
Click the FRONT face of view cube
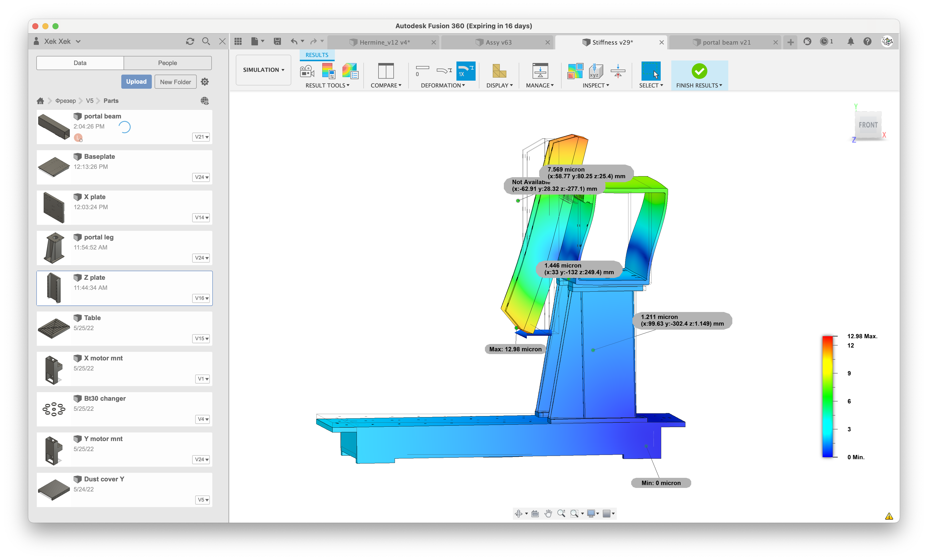pos(868,125)
